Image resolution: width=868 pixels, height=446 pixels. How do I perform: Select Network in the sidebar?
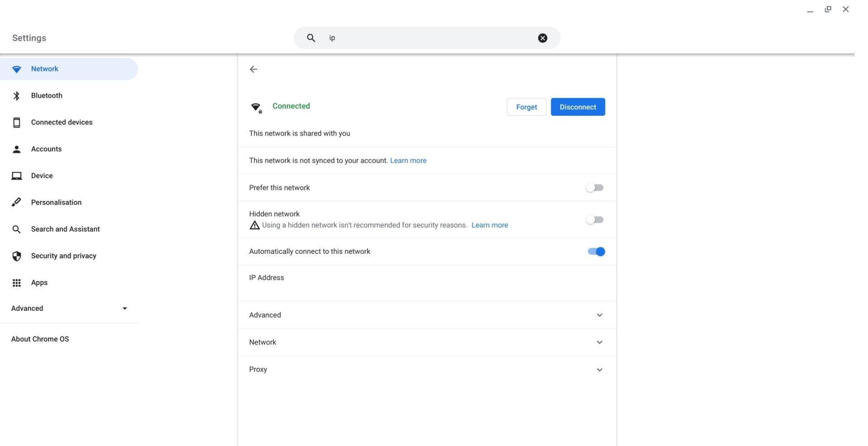44,69
